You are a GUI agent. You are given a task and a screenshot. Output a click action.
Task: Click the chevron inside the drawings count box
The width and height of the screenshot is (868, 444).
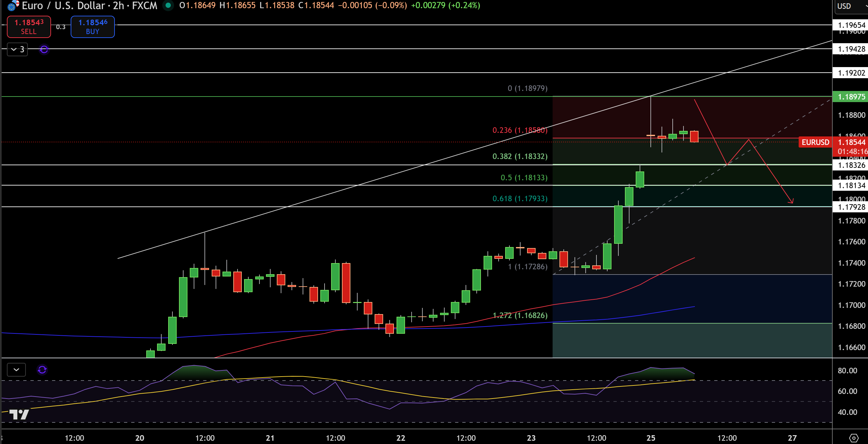[13, 49]
